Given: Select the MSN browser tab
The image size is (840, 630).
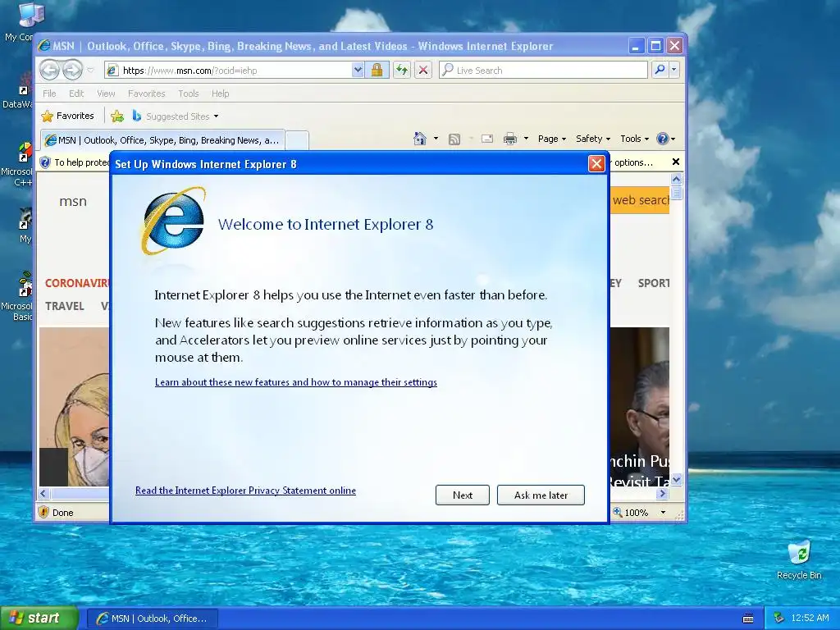Looking at the screenshot, I should [x=162, y=140].
